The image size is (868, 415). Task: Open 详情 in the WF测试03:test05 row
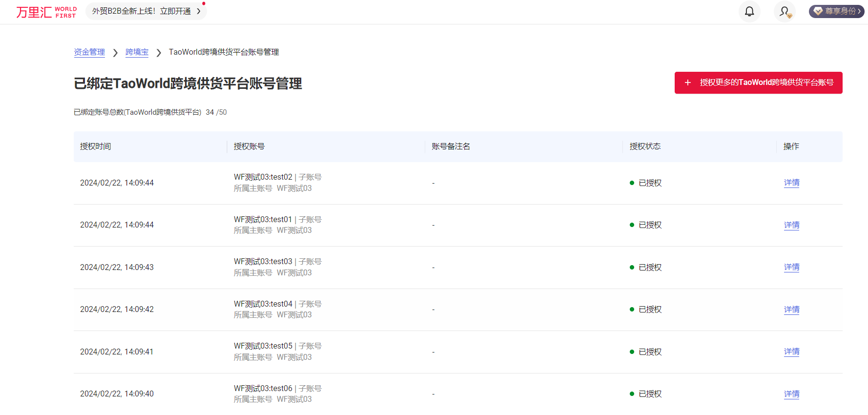pos(791,352)
